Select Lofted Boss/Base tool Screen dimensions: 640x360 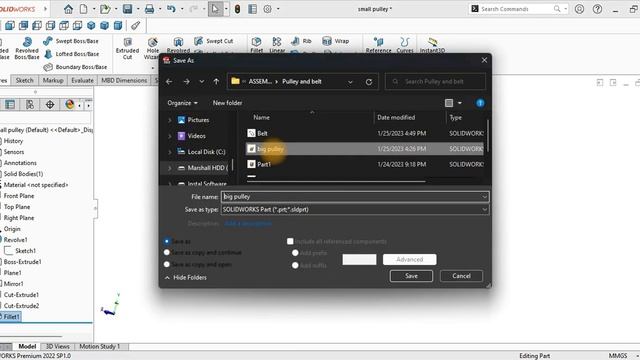pyautogui.click(x=71, y=54)
